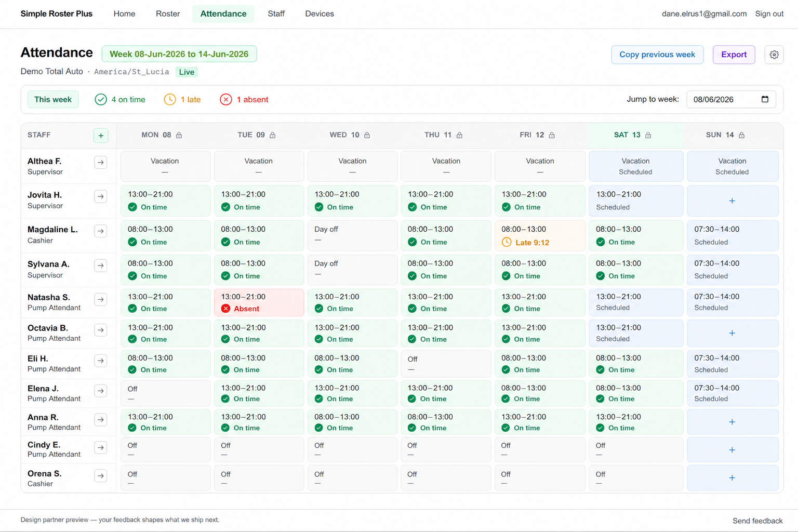Go to the Home tab

124,14
